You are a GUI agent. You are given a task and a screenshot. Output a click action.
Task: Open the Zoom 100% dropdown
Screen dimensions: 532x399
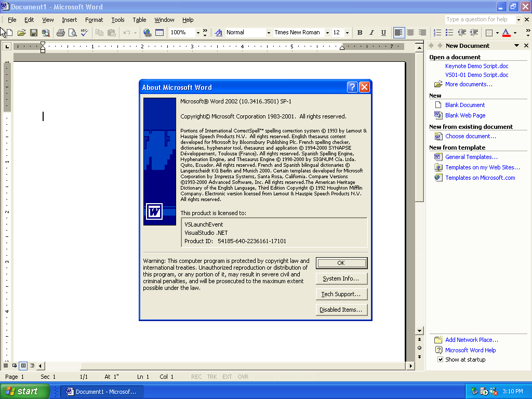pyautogui.click(x=198, y=33)
